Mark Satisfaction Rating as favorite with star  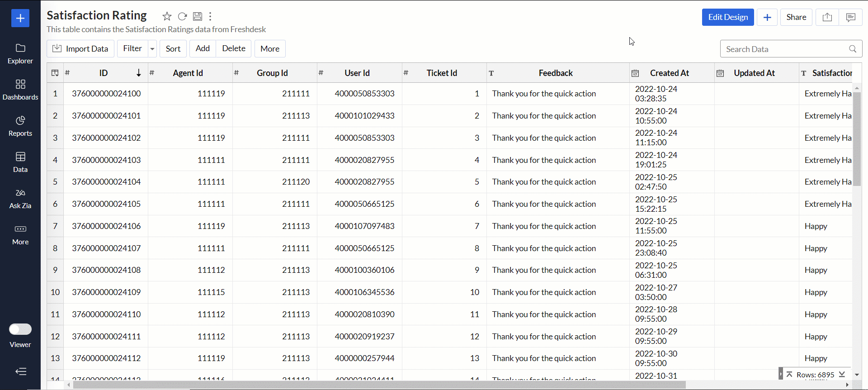(167, 17)
